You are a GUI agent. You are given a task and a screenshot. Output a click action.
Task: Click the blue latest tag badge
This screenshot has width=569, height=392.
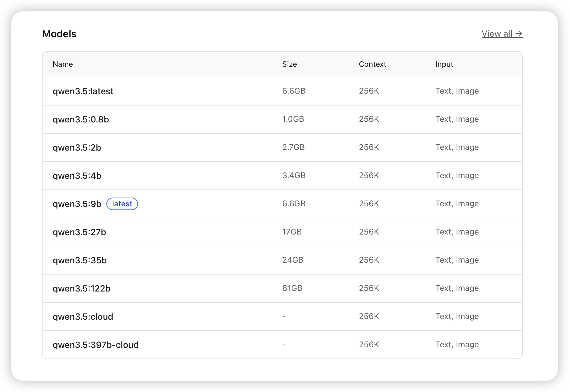[x=122, y=204]
